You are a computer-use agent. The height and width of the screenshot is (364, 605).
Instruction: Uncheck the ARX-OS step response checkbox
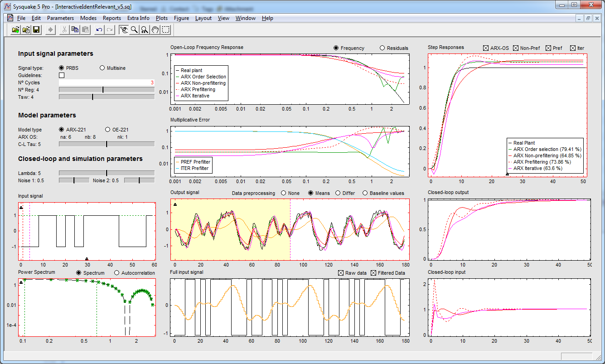[x=486, y=48]
